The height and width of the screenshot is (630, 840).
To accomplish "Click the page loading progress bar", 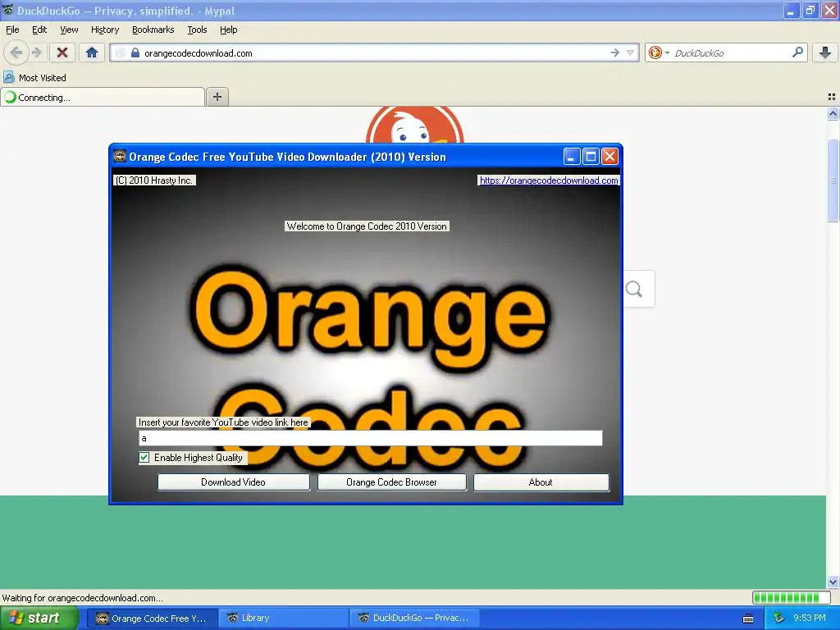I will [791, 597].
